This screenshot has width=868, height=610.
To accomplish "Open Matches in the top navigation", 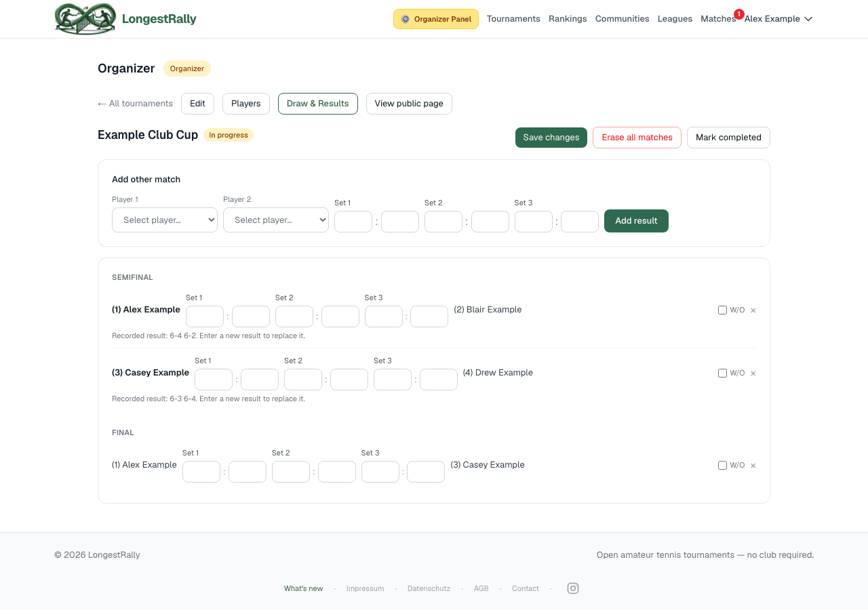I will click(x=718, y=19).
